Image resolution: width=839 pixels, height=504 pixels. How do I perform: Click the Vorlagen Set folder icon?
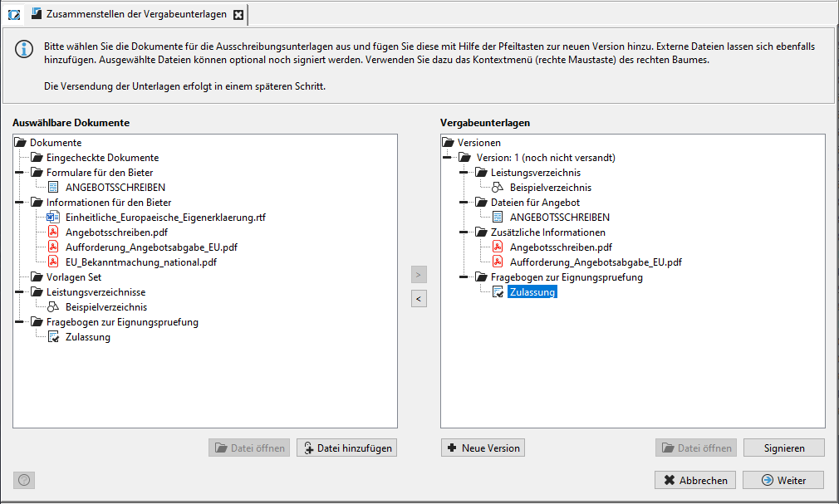[37, 277]
